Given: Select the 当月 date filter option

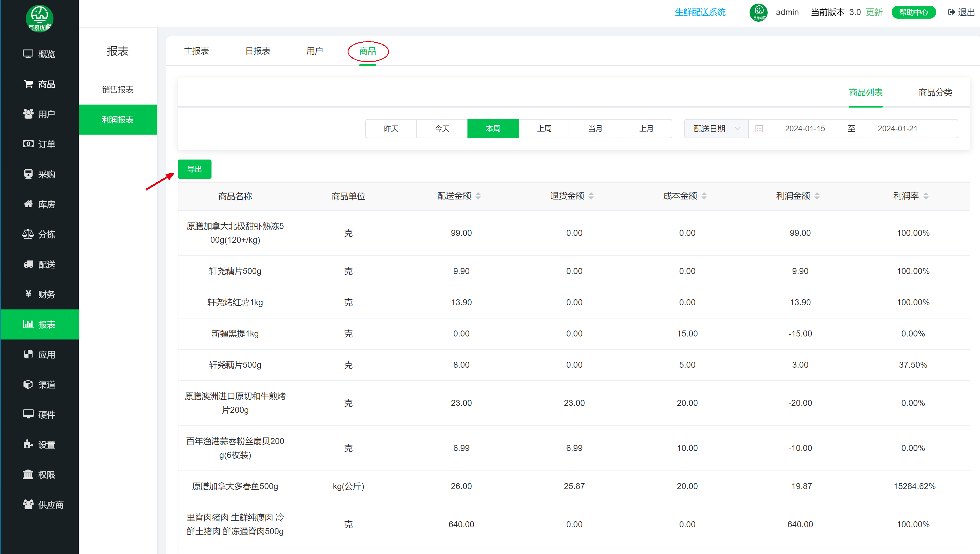Looking at the screenshot, I should click(595, 129).
